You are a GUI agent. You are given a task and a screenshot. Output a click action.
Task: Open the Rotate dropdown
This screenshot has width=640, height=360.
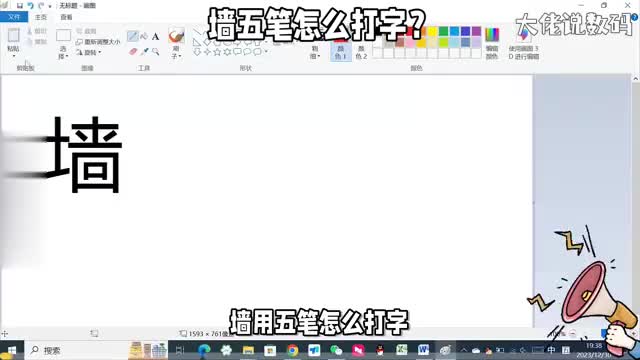[89, 52]
